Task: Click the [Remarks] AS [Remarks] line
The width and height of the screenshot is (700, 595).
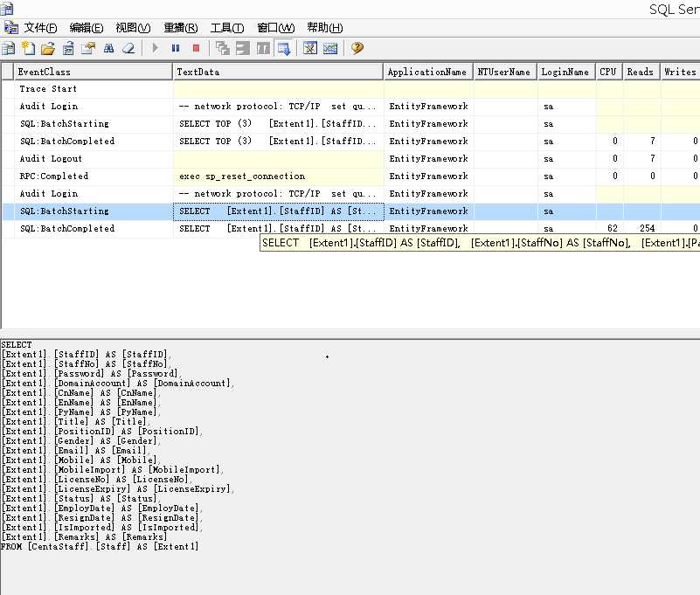Action: pos(85,537)
